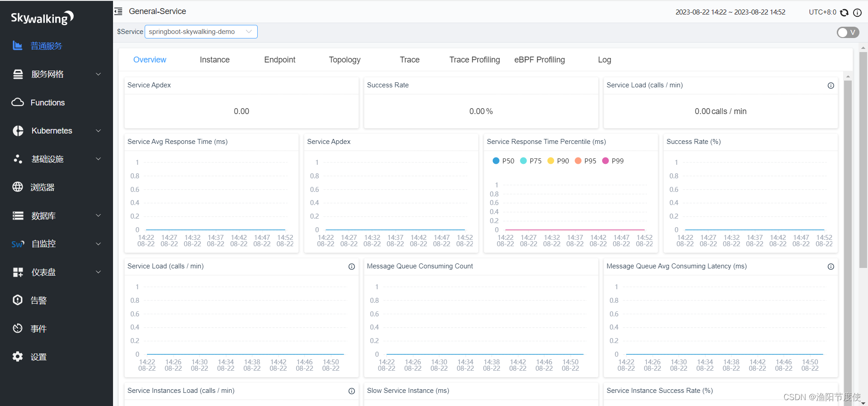Click the 0.00 calls / min value
Image resolution: width=868 pixels, height=406 pixels.
tap(721, 111)
